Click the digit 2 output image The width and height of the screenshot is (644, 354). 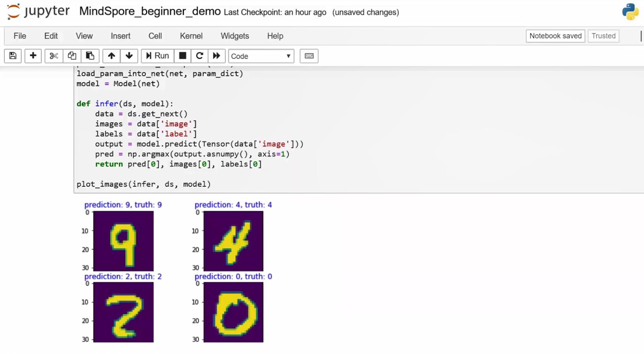(123, 312)
